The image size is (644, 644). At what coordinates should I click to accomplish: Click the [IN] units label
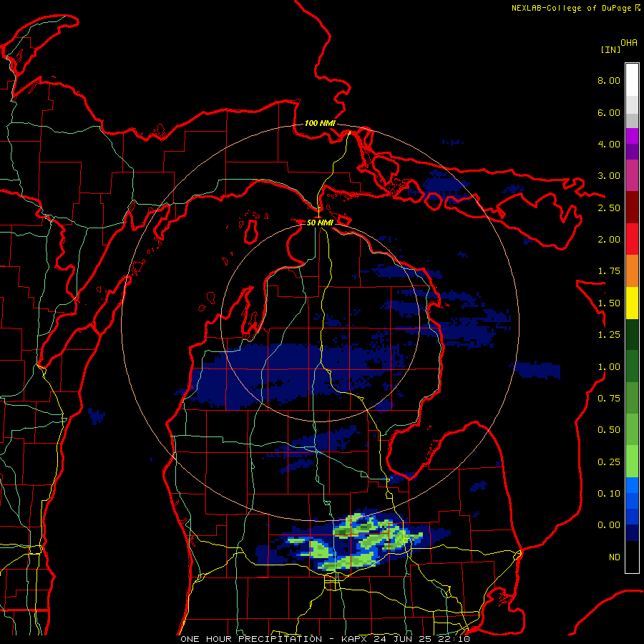click(610, 49)
